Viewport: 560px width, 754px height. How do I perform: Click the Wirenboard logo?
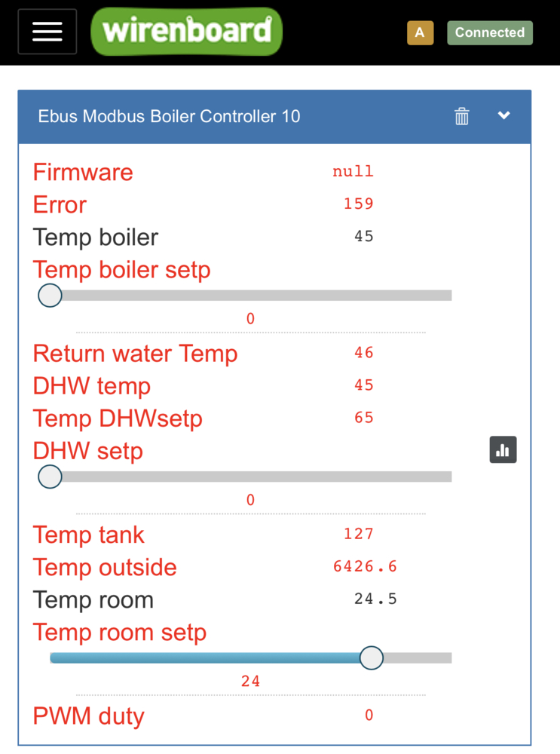pos(186,31)
